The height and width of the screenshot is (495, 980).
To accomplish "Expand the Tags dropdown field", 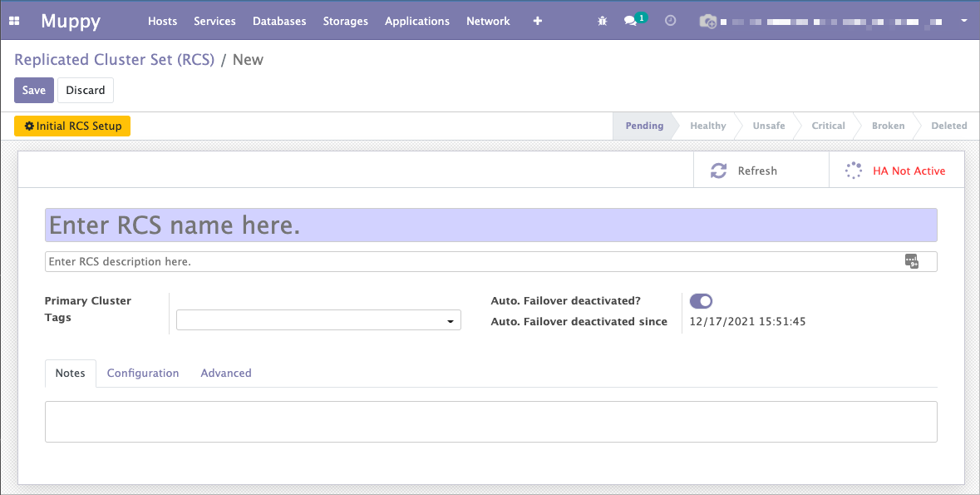I will pos(318,320).
